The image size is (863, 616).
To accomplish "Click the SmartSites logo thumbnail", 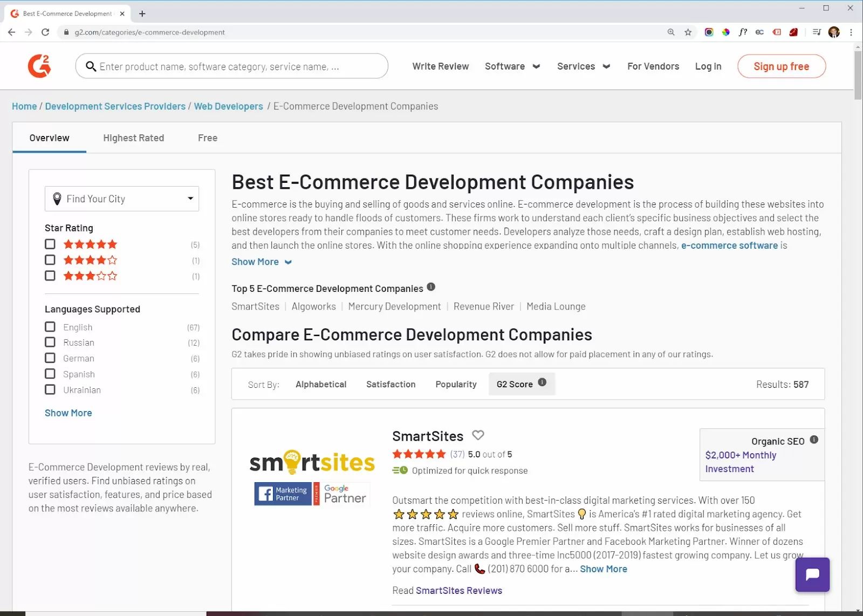I will pyautogui.click(x=312, y=462).
